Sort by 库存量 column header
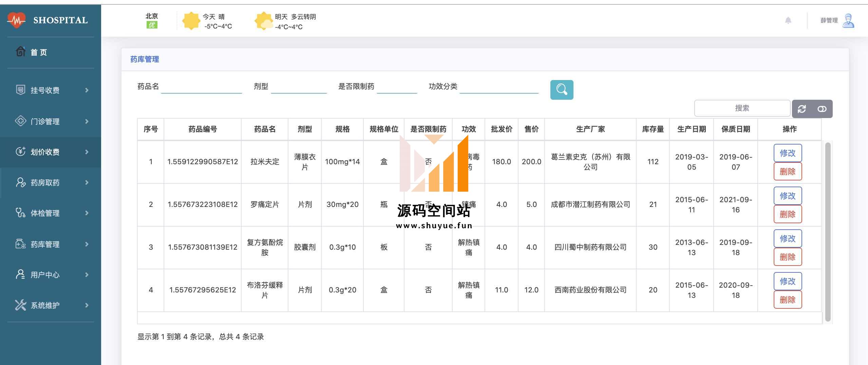Image resolution: width=868 pixels, height=365 pixels. pyautogui.click(x=653, y=129)
